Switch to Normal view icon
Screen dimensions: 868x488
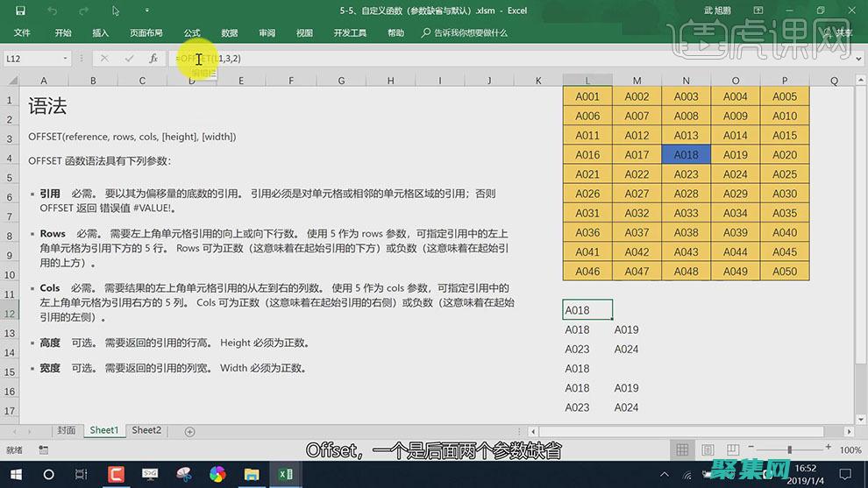click(x=682, y=449)
